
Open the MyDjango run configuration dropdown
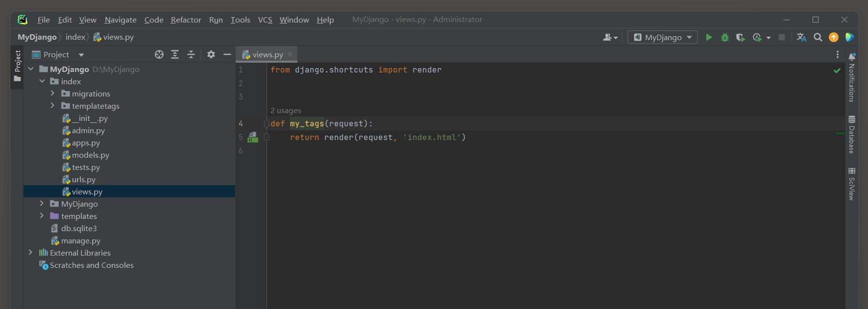click(x=663, y=37)
